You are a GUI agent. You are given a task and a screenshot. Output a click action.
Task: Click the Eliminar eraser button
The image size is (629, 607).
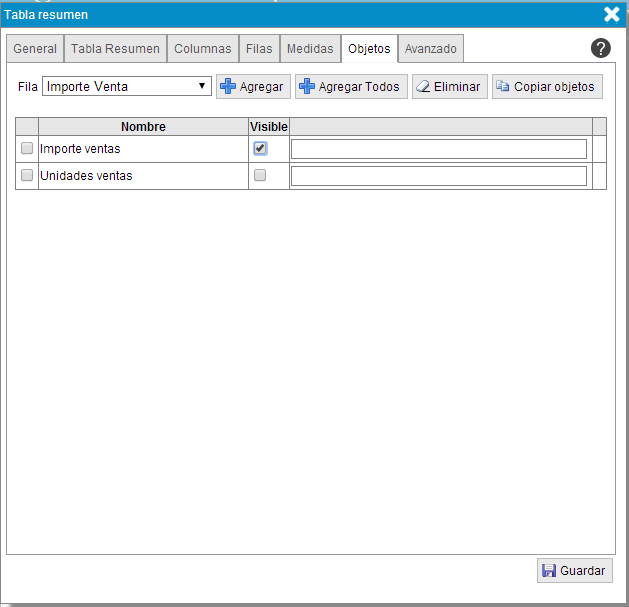(449, 87)
